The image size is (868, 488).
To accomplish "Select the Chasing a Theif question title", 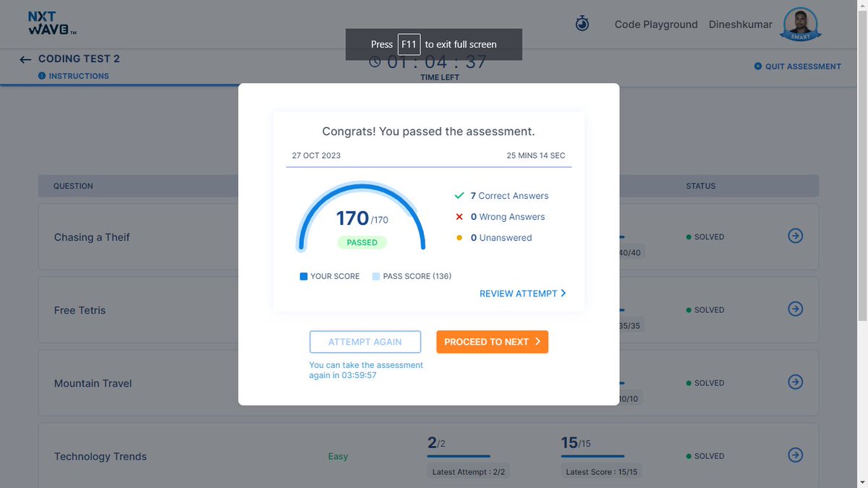I will coord(92,237).
